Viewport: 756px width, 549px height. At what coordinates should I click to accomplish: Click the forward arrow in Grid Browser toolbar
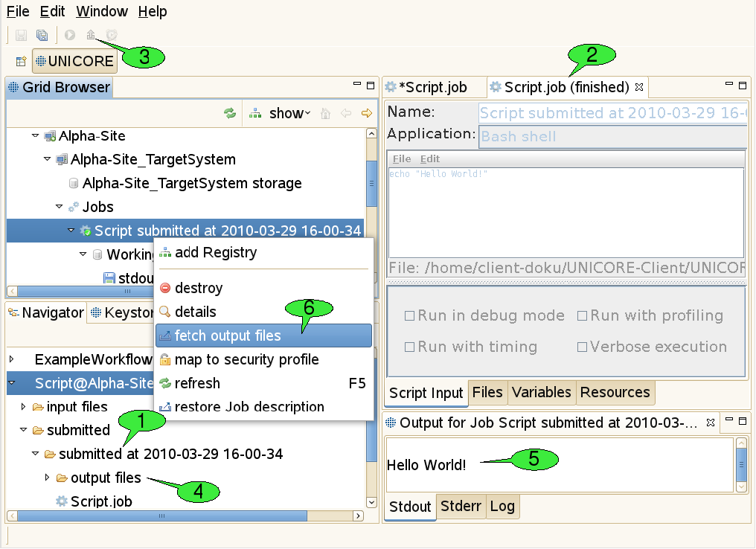(x=366, y=113)
